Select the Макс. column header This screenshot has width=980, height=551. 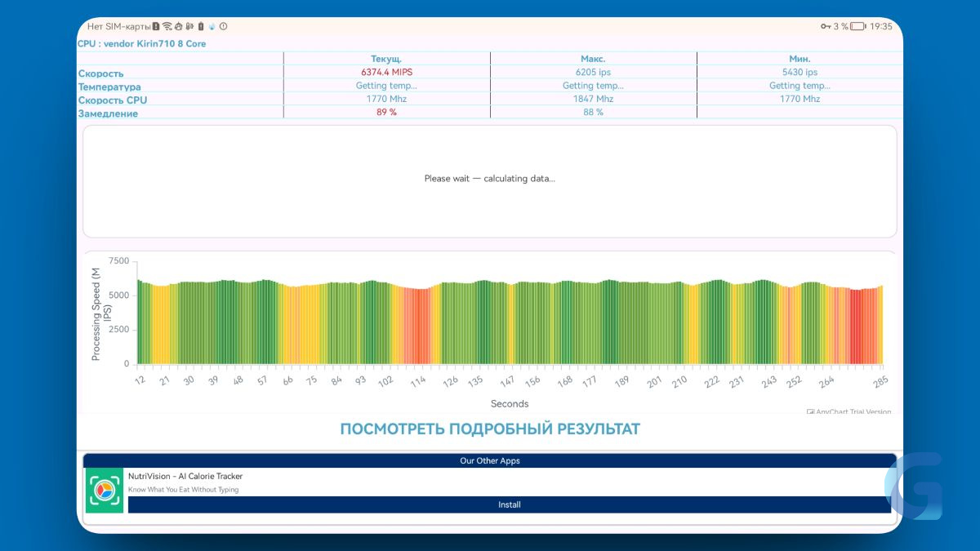tap(593, 59)
